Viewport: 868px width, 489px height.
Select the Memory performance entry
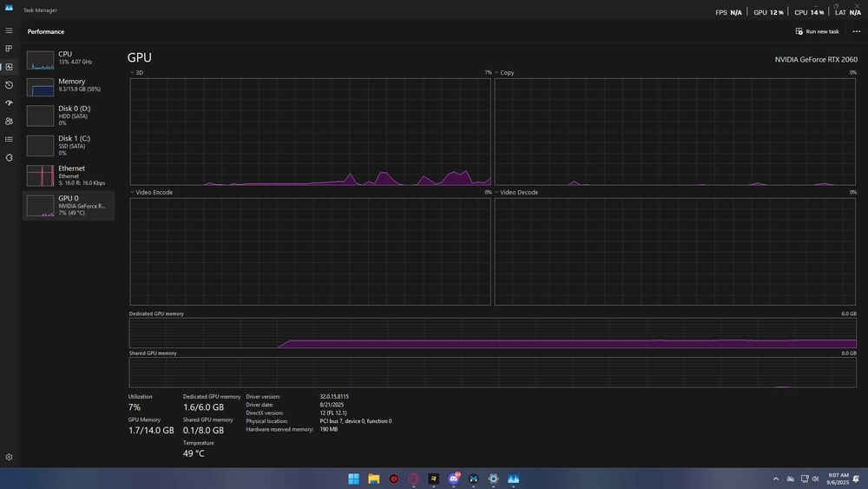point(69,86)
